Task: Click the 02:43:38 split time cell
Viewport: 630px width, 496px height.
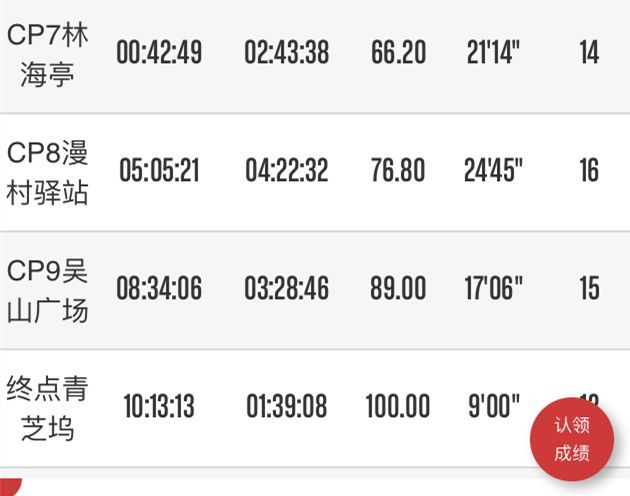Action: point(286,53)
